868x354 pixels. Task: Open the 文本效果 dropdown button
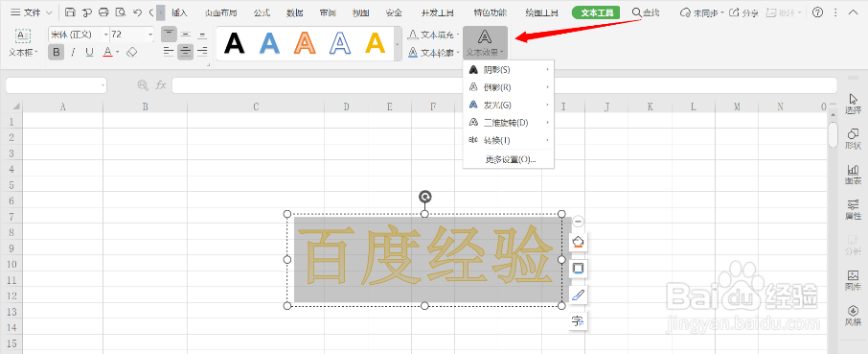[x=485, y=42]
